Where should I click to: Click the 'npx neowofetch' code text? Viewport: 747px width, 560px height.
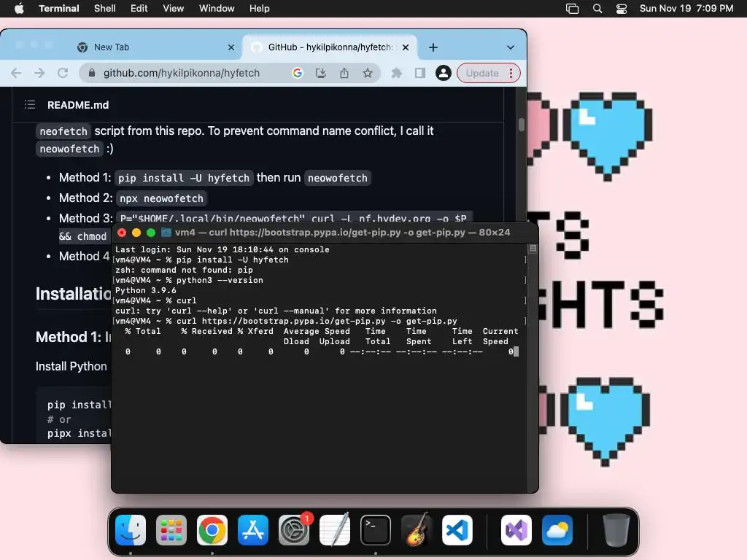[x=161, y=198]
